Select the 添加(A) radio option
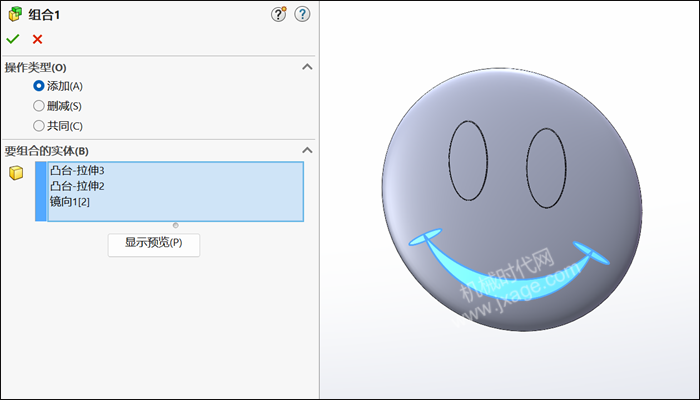 (39, 86)
